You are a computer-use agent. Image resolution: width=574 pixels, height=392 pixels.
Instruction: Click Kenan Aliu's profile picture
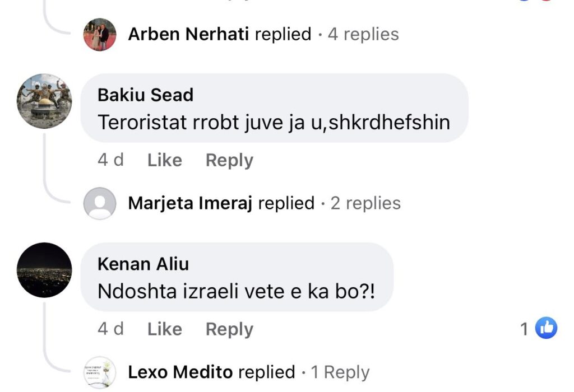(44, 270)
